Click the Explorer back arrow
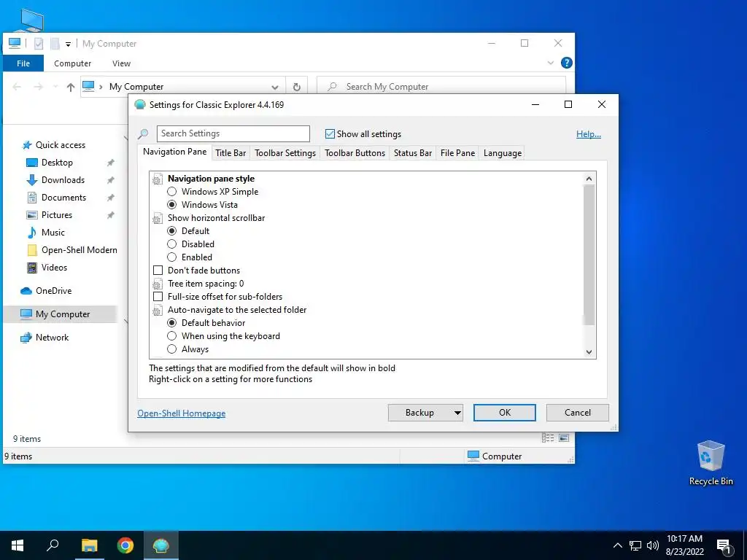Viewport: 747px width, 560px height. click(x=17, y=87)
